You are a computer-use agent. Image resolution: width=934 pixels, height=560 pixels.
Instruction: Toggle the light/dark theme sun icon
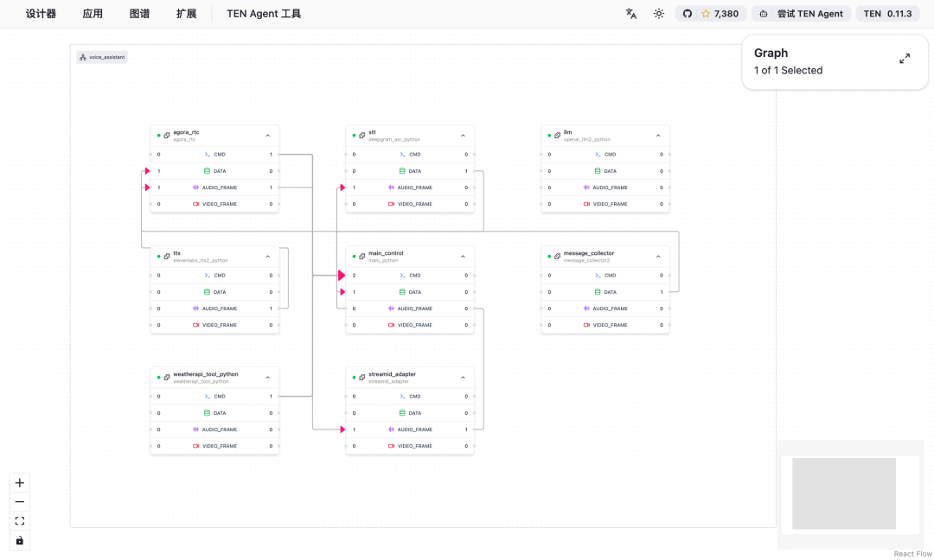point(659,14)
